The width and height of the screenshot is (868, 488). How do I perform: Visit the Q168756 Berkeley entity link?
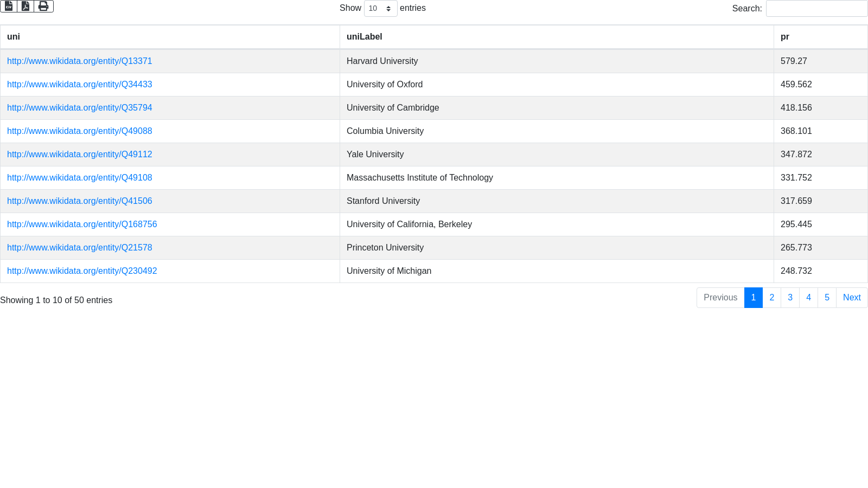82,224
